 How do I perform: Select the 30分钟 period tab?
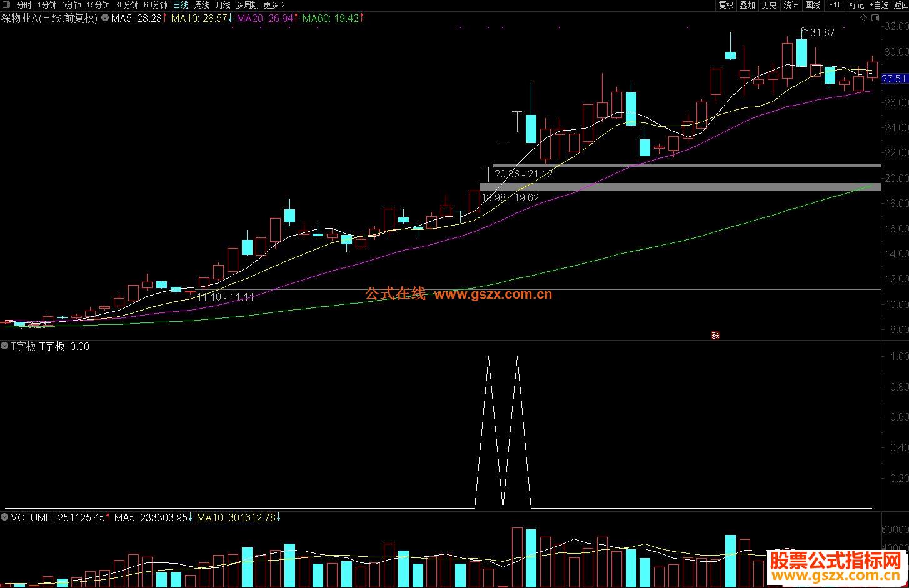(x=127, y=5)
